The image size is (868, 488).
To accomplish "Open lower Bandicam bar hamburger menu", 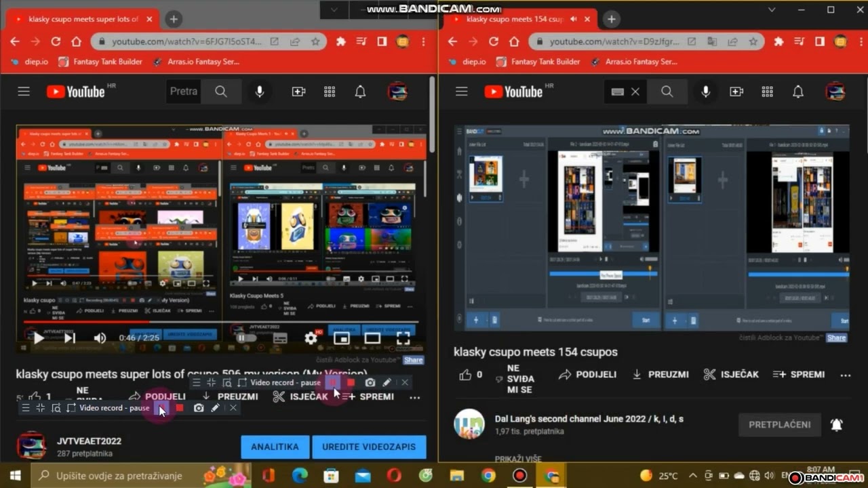I will click(x=26, y=407).
